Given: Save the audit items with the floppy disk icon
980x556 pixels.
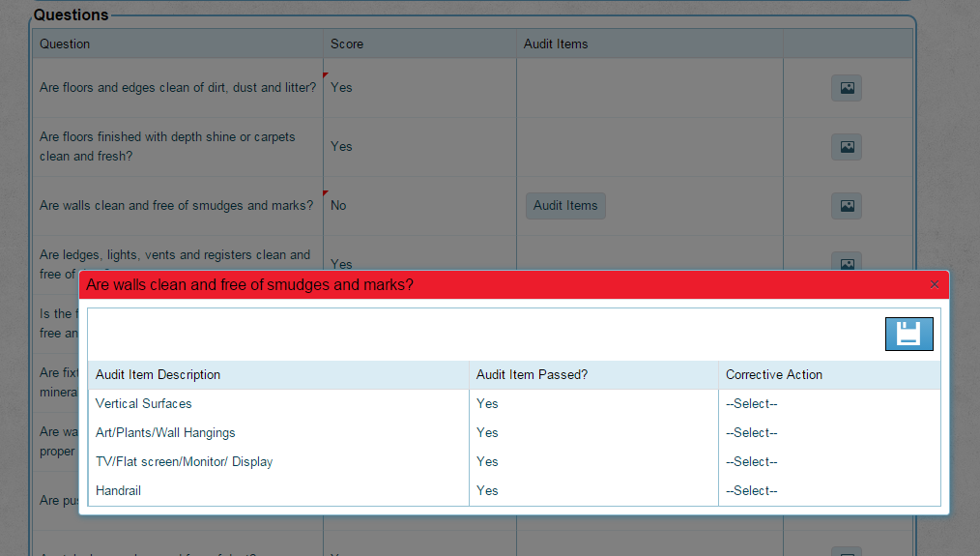Looking at the screenshot, I should (x=908, y=334).
